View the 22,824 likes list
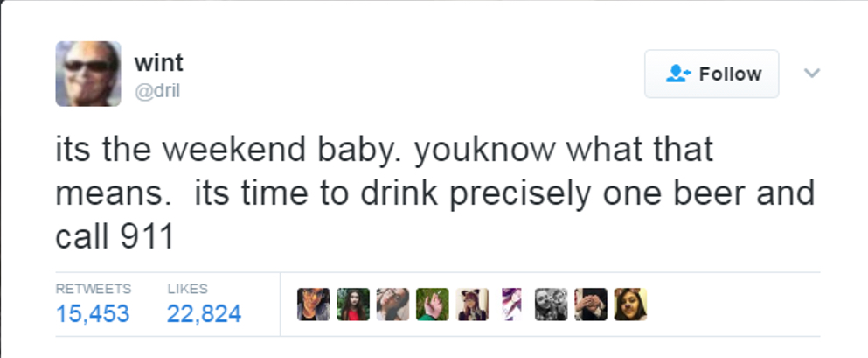The width and height of the screenshot is (868, 358). pos(204,313)
